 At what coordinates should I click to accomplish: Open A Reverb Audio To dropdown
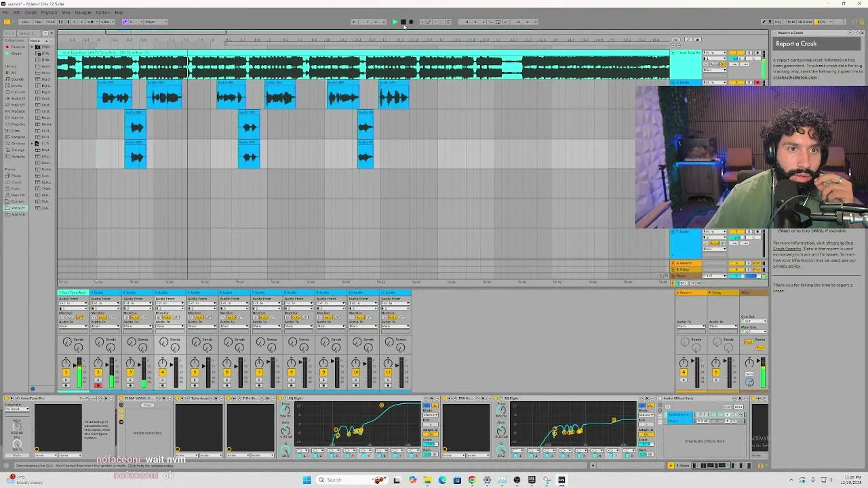click(690, 327)
